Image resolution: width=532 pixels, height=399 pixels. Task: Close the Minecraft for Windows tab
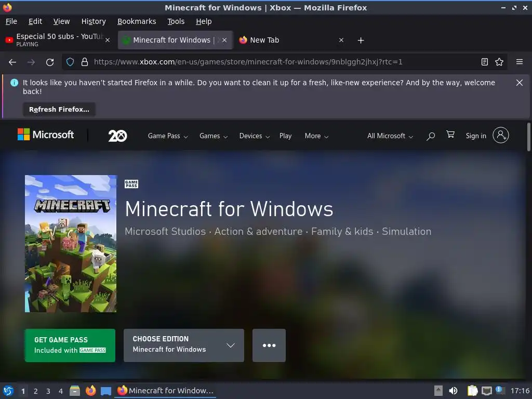224,40
